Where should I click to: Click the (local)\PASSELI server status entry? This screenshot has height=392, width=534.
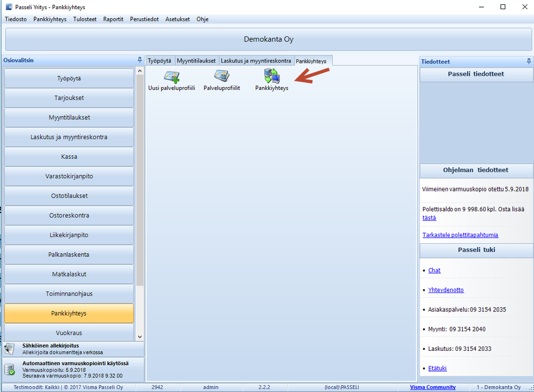[x=341, y=387]
